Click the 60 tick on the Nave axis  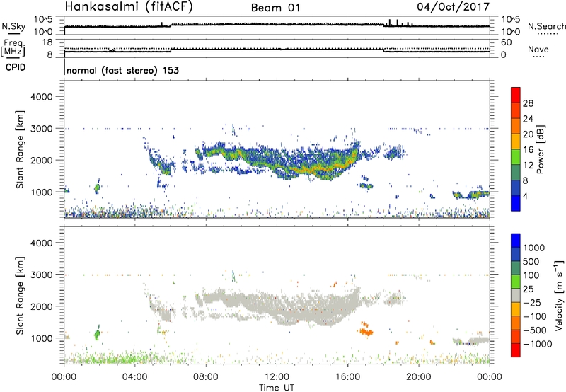point(506,42)
